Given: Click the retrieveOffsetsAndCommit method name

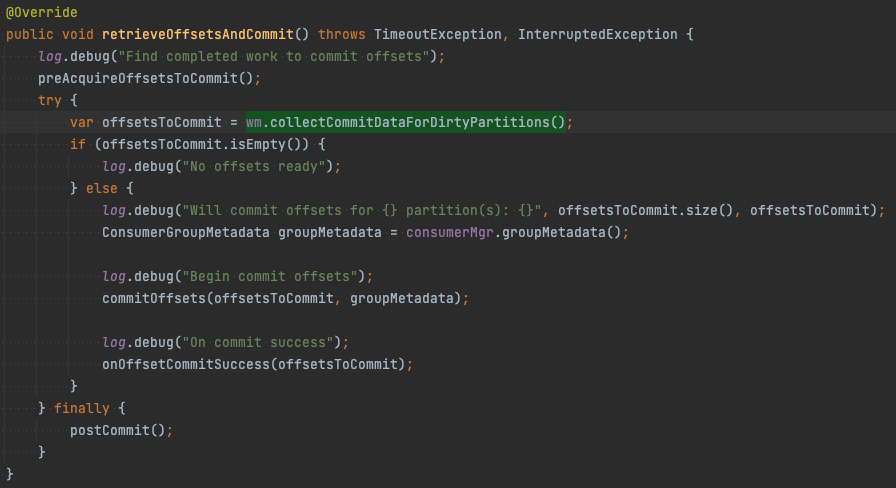Looking at the screenshot, I should [198, 34].
